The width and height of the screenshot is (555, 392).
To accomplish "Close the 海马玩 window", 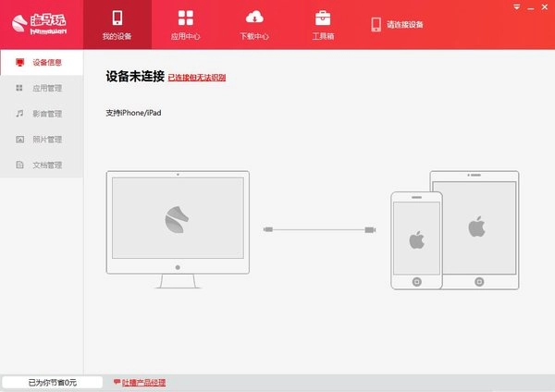I will click(544, 6).
